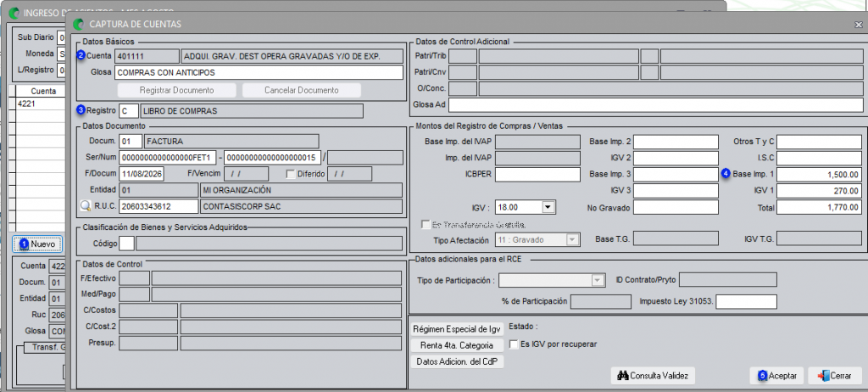
Task: Click the door icon on Cerrar button
Action: tap(823, 375)
